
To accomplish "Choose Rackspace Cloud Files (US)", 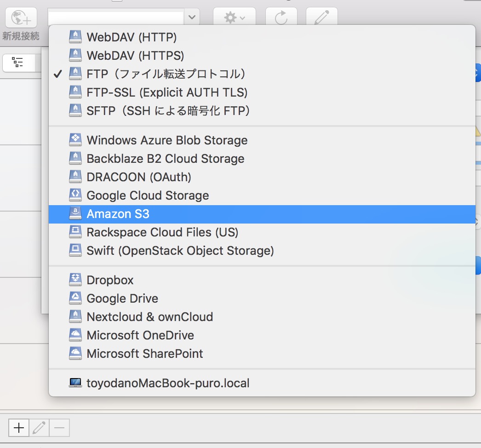I will (x=262, y=232).
